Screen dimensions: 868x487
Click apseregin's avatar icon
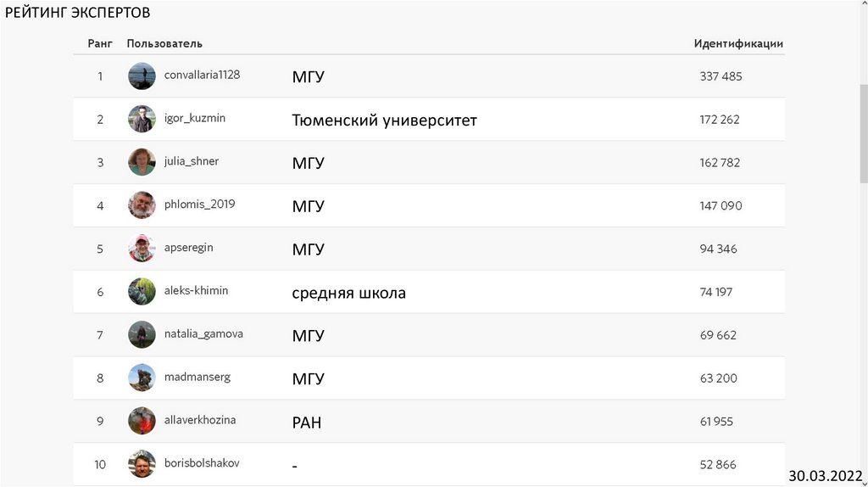142,249
